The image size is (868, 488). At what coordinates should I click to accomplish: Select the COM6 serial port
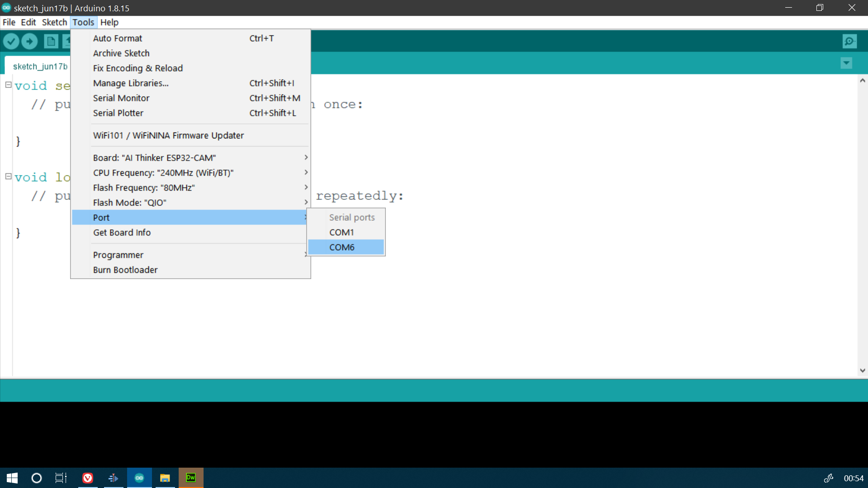click(x=346, y=247)
